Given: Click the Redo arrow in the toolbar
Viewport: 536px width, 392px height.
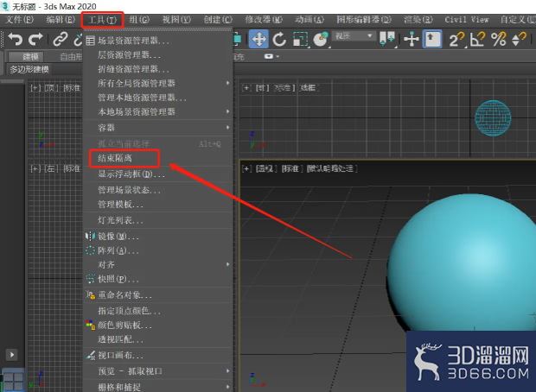Looking at the screenshot, I should point(36,39).
